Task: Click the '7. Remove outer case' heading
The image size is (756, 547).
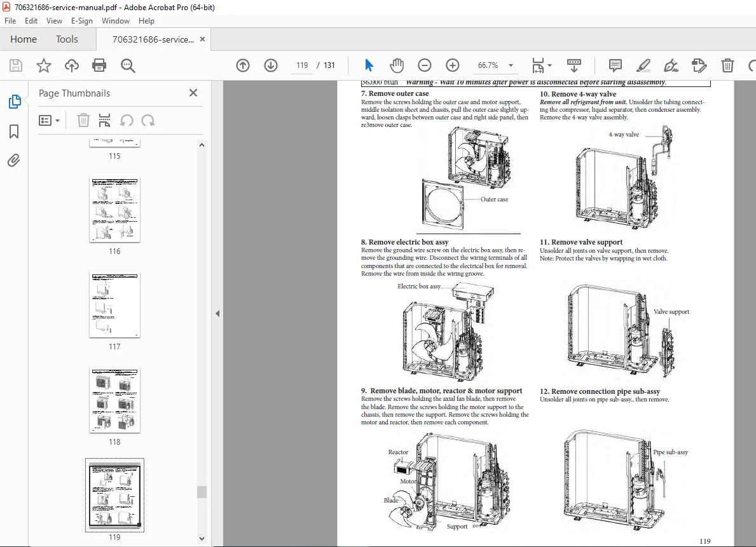Action: pyautogui.click(x=395, y=93)
